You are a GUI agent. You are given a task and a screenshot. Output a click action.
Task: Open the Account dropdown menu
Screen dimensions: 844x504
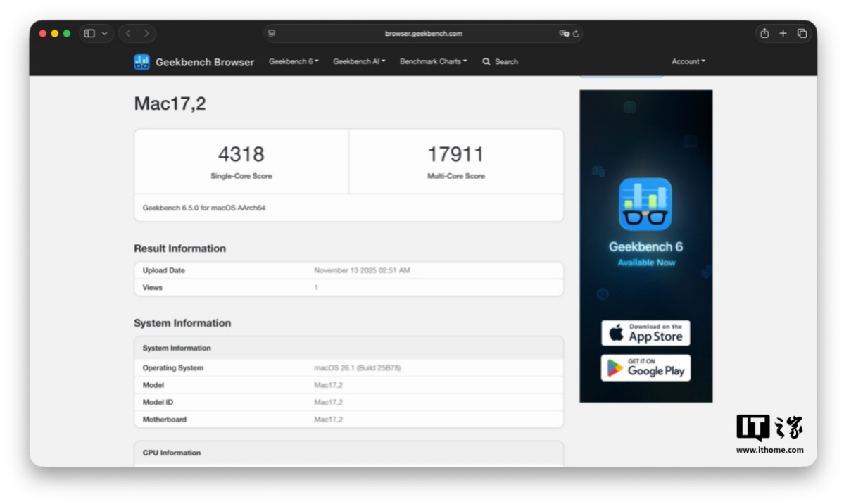pyautogui.click(x=688, y=62)
